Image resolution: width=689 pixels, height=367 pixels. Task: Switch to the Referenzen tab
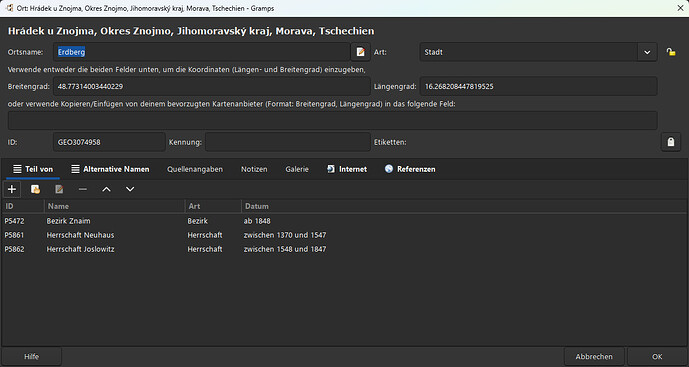click(x=410, y=169)
